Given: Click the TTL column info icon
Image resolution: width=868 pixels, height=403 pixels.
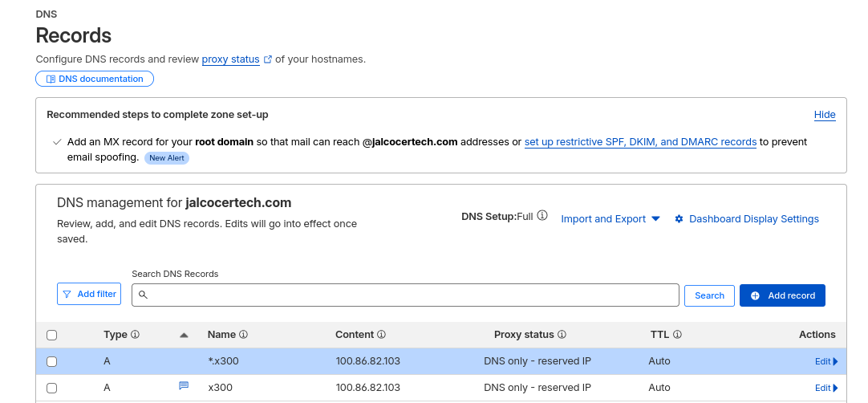Looking at the screenshot, I should 678,335.
